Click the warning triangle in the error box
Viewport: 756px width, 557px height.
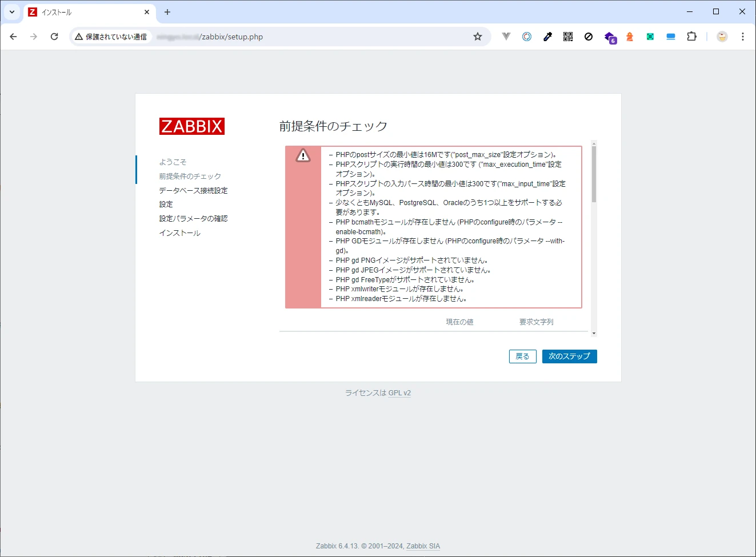[303, 155]
